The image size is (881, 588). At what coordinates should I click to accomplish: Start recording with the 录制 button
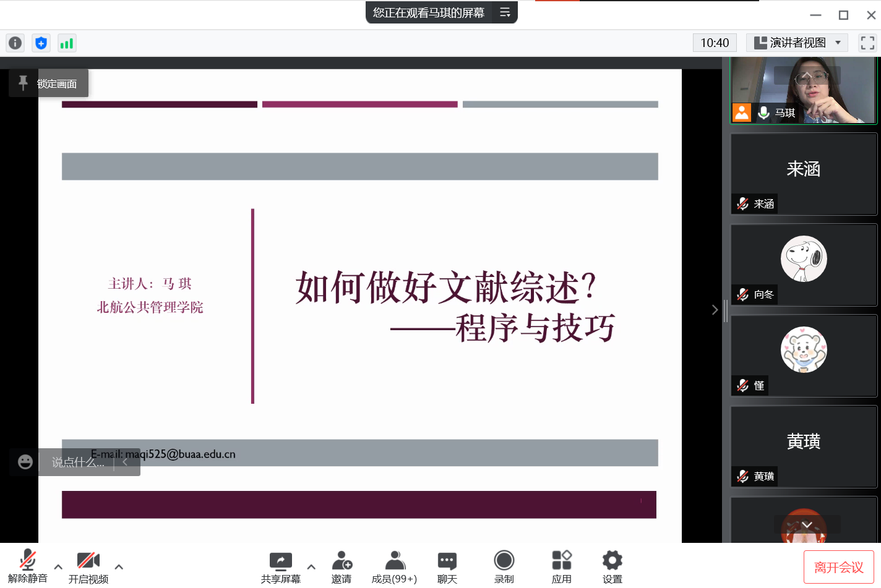pyautogui.click(x=504, y=567)
